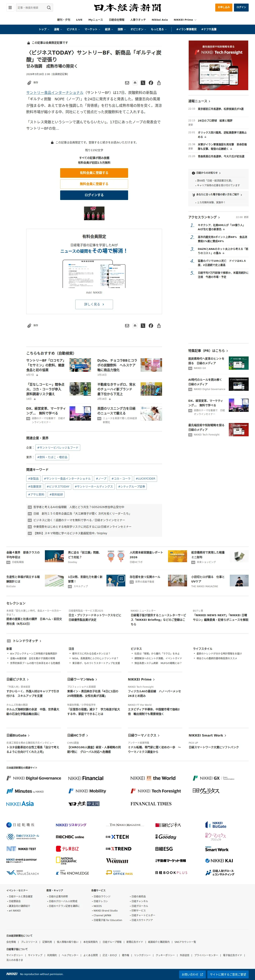Open the share icon under the headline
255x980 pixels.
[159, 83]
